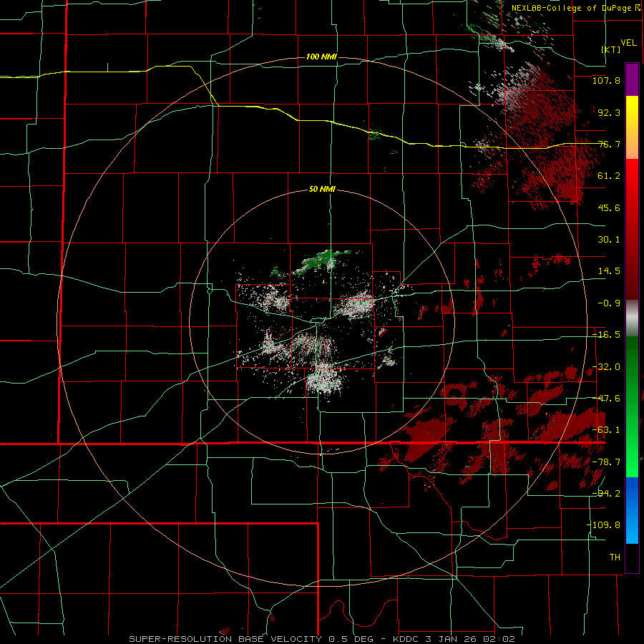Screen dimensions: 644x644
Task: Click the -94.2 velocity scale value
Action: [x=606, y=493]
